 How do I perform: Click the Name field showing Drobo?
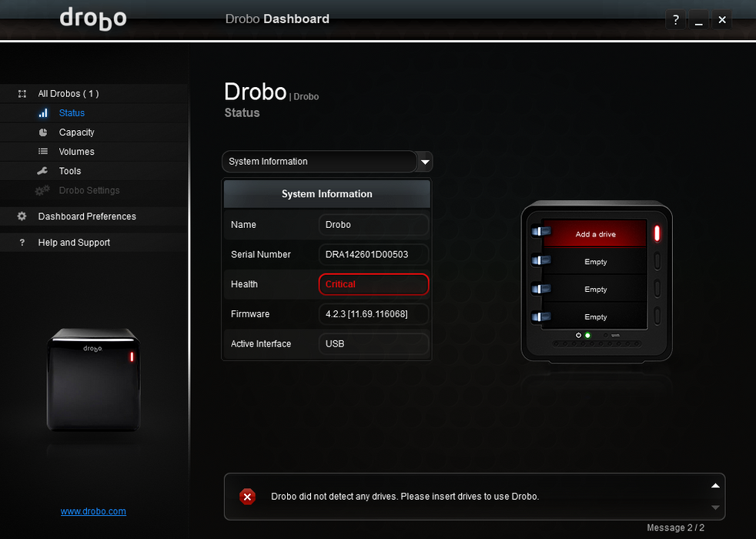[x=373, y=225]
